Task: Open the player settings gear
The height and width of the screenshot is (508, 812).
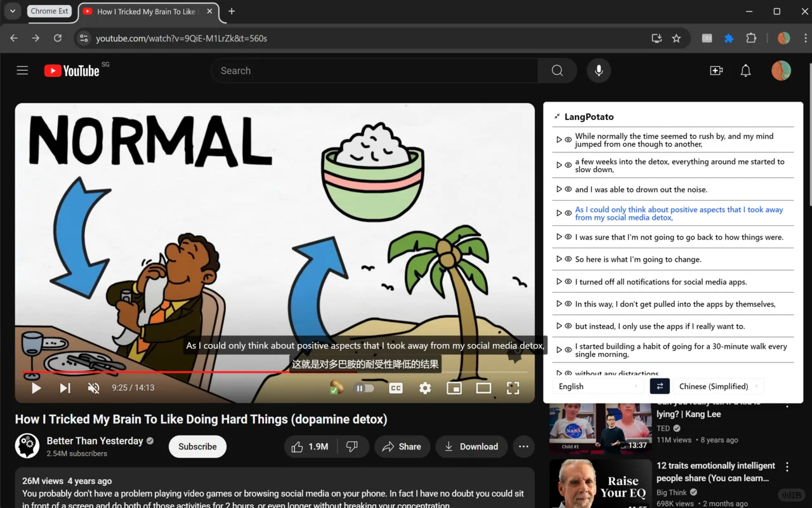Action: 425,387
